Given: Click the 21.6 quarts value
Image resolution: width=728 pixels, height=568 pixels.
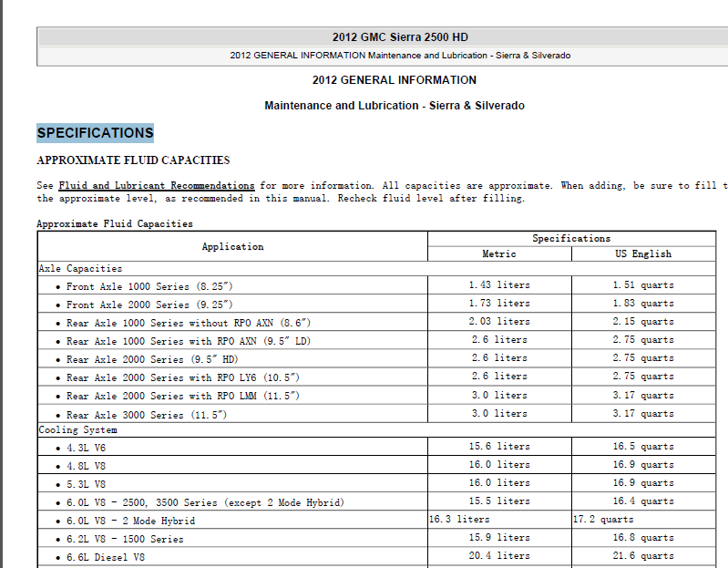Looking at the screenshot, I should pos(643,555).
